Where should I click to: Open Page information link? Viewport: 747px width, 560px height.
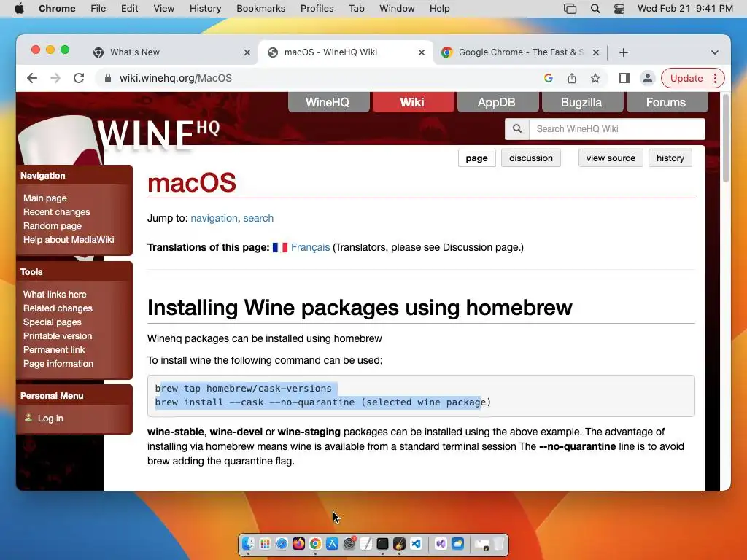(x=58, y=363)
